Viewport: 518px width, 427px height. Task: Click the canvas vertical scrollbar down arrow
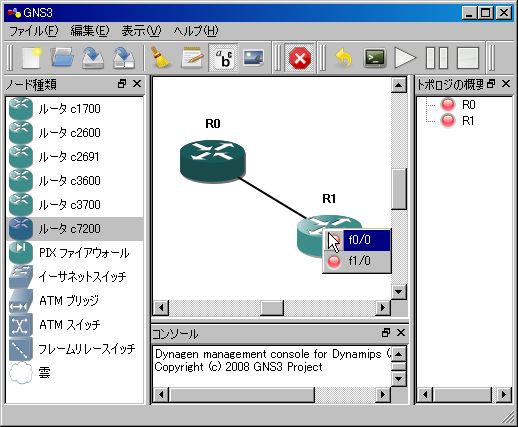coord(399,292)
